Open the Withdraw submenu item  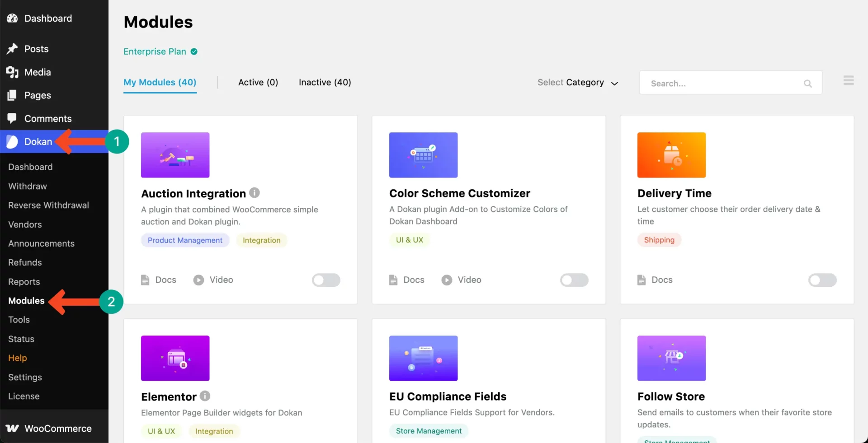28,186
